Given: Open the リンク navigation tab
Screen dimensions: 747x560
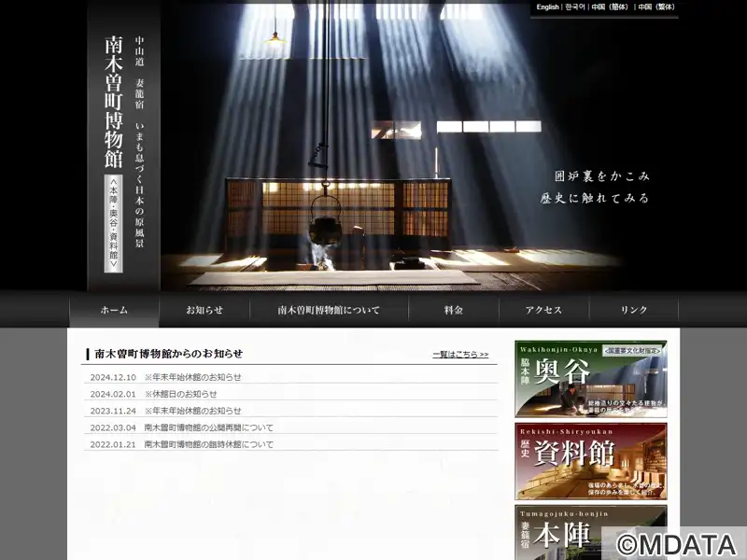Looking at the screenshot, I should tap(634, 310).
